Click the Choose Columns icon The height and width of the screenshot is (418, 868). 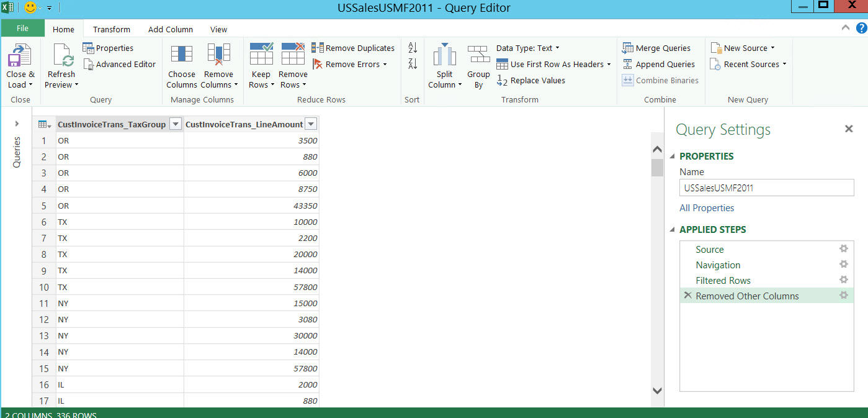182,55
